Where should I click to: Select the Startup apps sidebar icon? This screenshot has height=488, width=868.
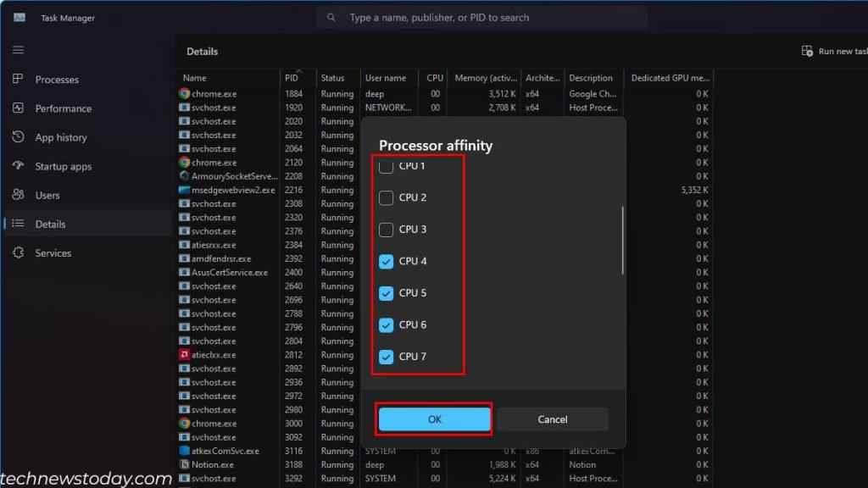[16, 165]
